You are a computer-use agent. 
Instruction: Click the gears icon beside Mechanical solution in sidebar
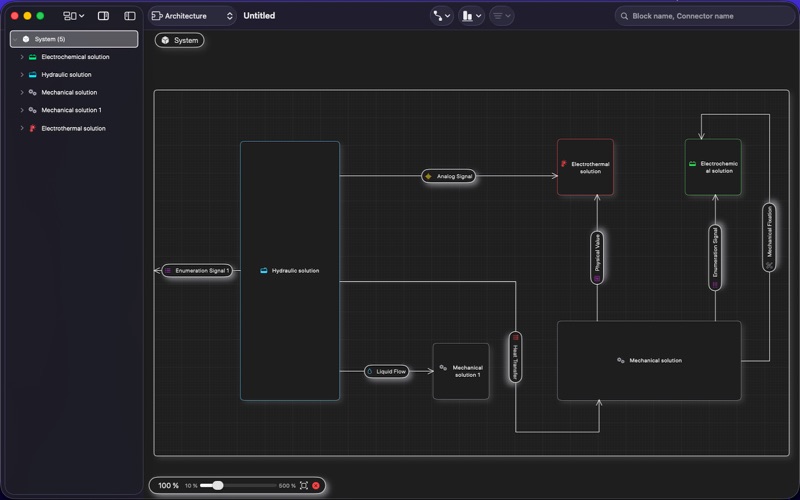click(33, 92)
